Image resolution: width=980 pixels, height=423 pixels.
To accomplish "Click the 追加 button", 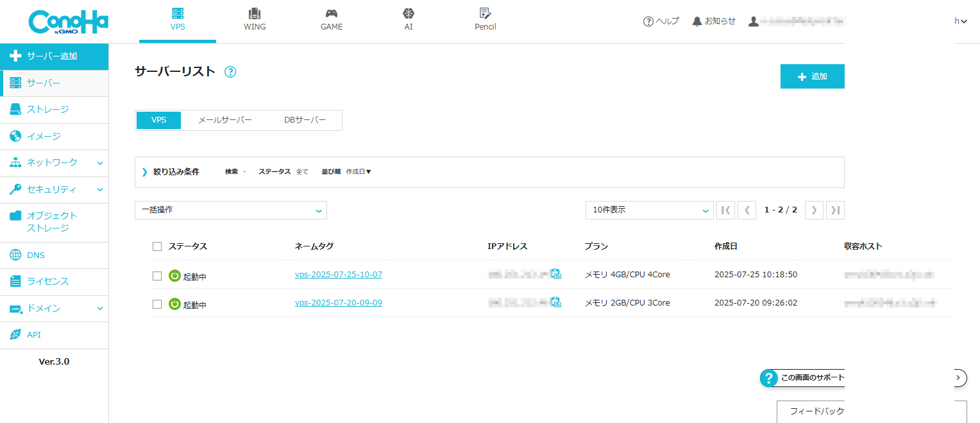I will click(x=812, y=76).
